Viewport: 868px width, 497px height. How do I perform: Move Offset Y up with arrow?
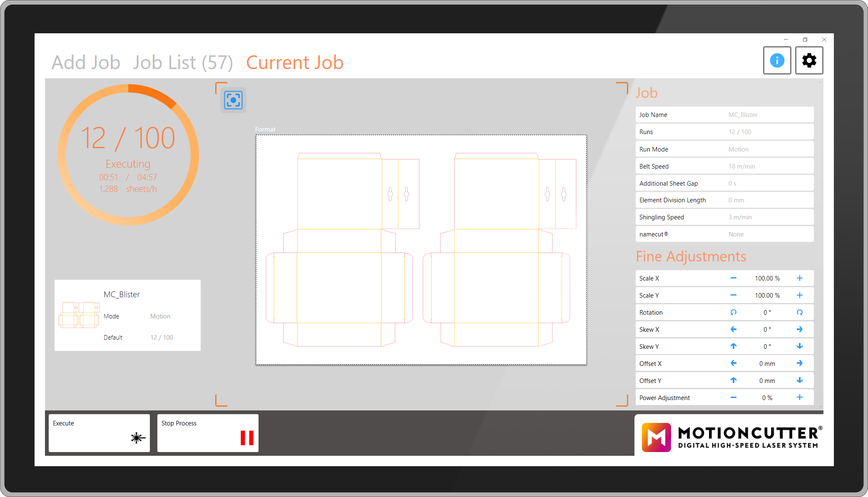pos(734,380)
